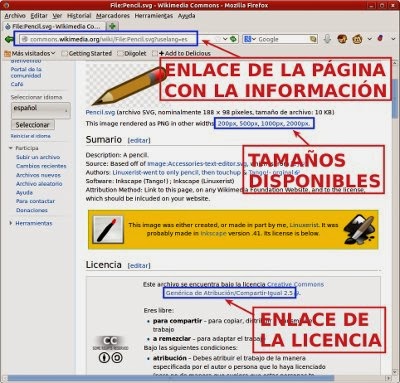
Task: Expand the Herramientas sidebar section
Action: click(31, 223)
